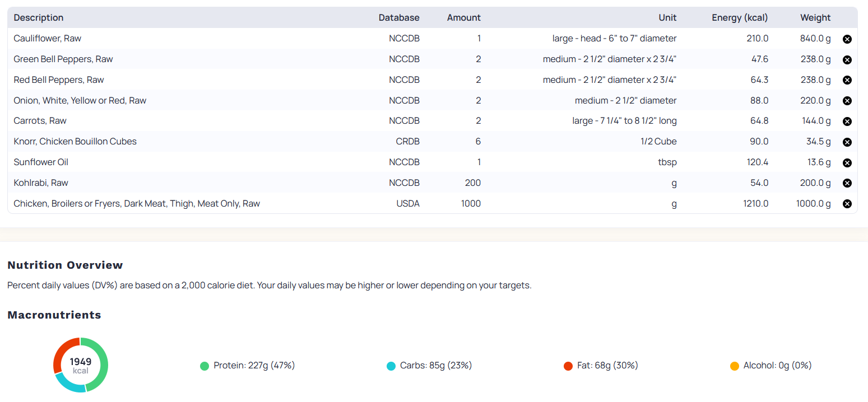Click the Database column header

399,18
